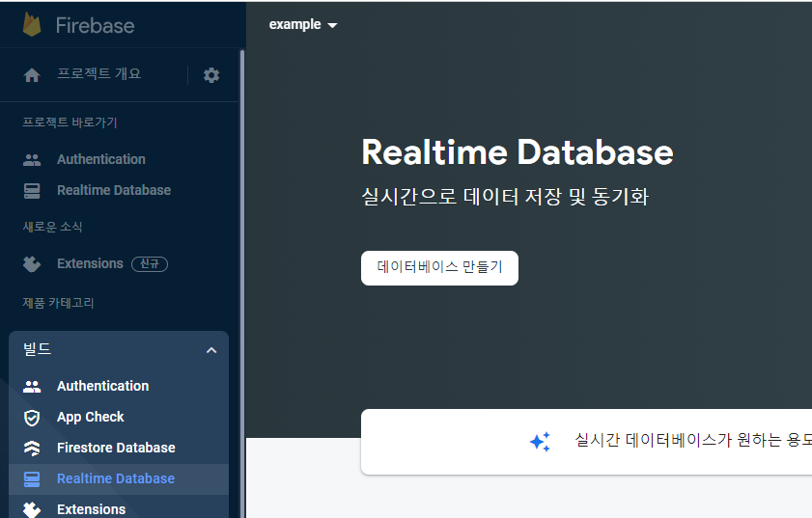812x518 pixels.
Task: Click Firestore Database waves icon
Action: 32,449
